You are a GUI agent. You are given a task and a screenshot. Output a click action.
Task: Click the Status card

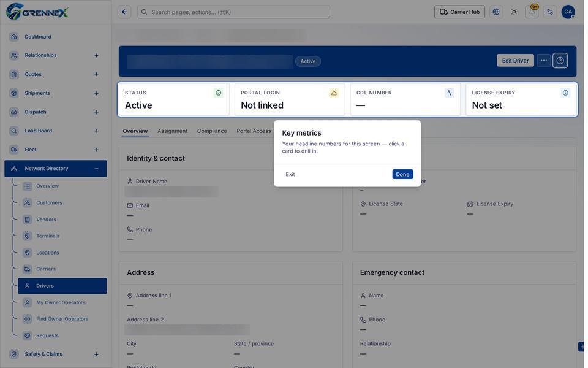coord(174,99)
